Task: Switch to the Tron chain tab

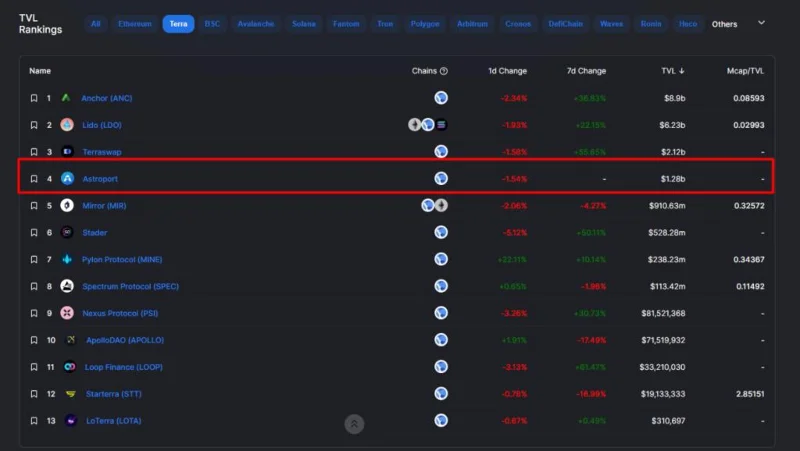Action: (385, 24)
